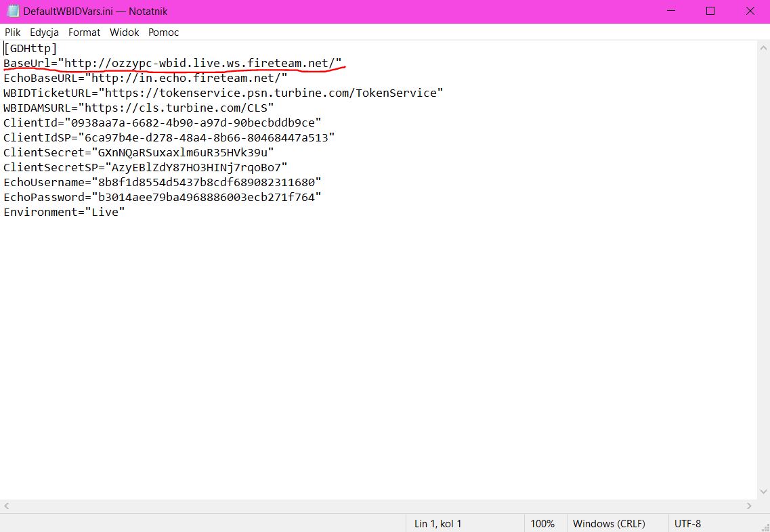Open the Widok menu
The width and height of the screenshot is (770, 532).
point(124,32)
